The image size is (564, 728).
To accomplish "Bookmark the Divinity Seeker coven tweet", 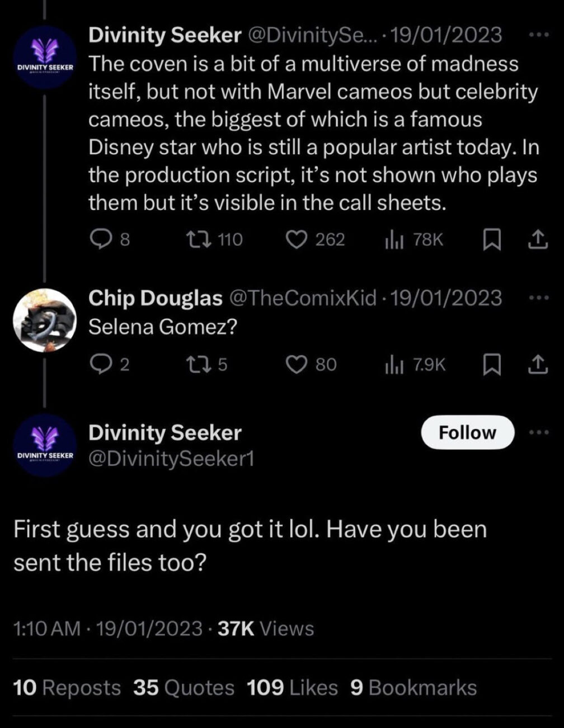I will tap(491, 240).
